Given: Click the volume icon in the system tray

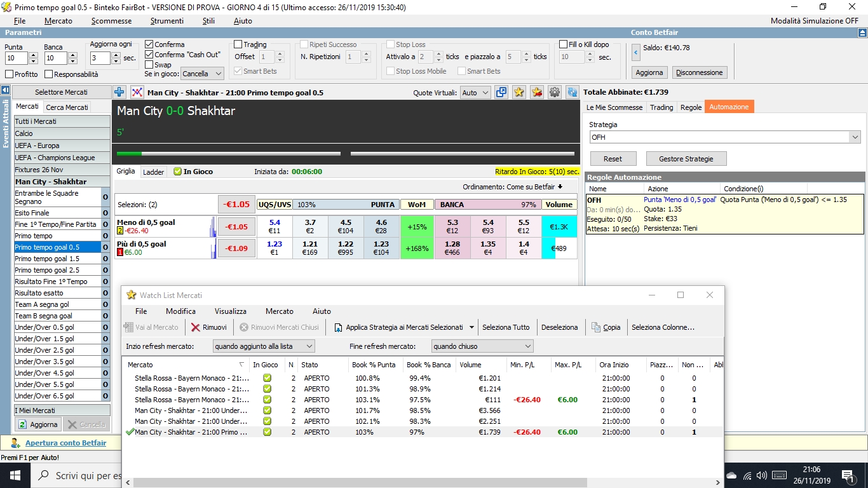Looking at the screenshot, I should pyautogui.click(x=761, y=475).
